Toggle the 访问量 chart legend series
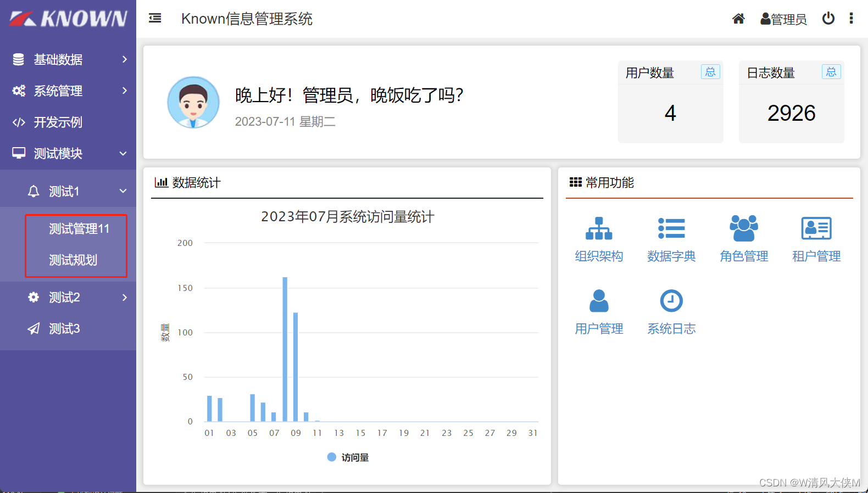The height and width of the screenshot is (493, 868). 348,457
